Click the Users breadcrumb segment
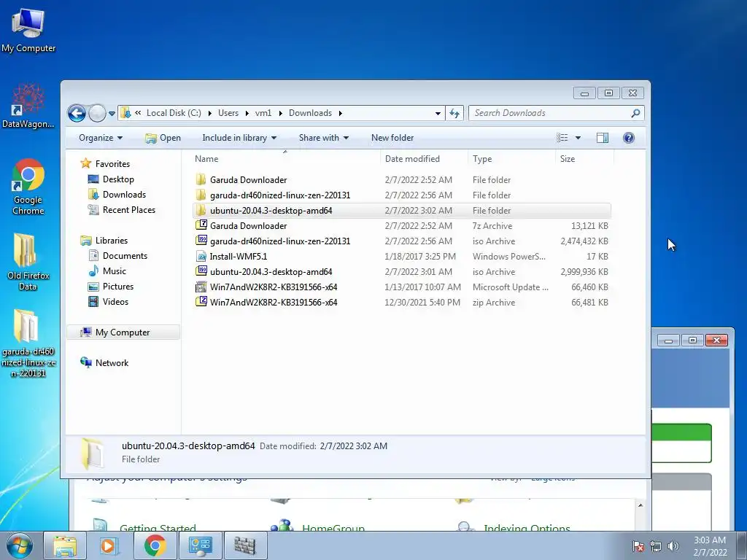Screen dimensions: 747x560 pyautogui.click(x=228, y=113)
